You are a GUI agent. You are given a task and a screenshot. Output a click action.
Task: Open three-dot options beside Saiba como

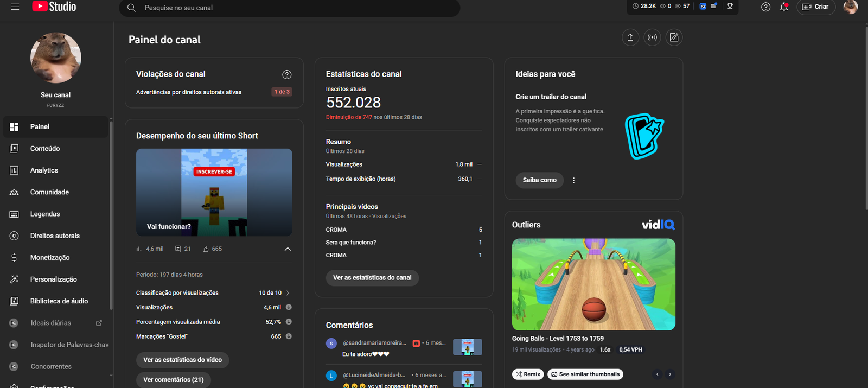[x=573, y=180]
